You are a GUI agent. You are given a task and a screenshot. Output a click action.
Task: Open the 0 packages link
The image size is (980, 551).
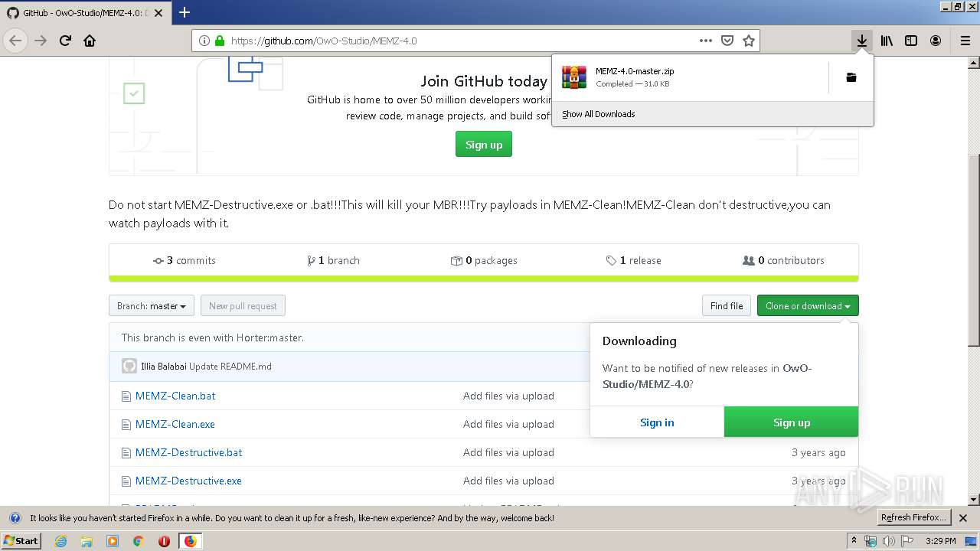pos(484,260)
